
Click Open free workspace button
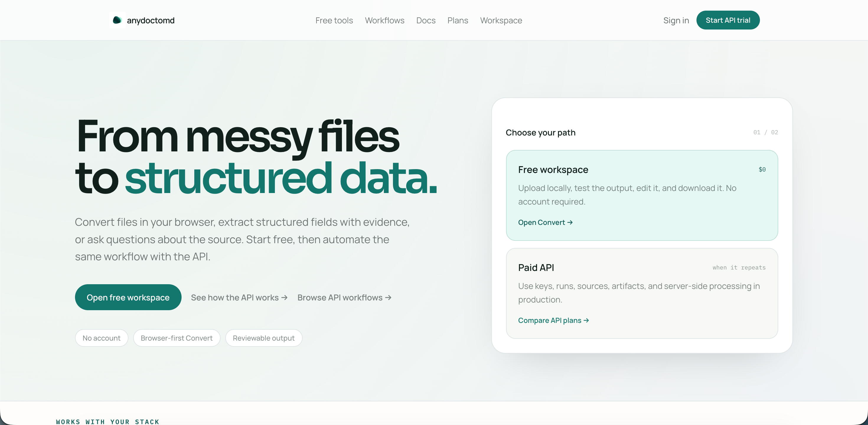tap(128, 297)
